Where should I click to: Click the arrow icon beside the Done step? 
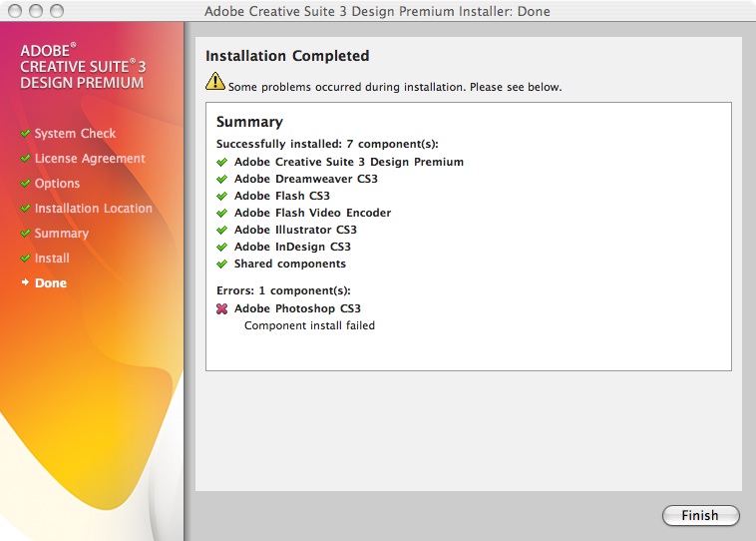[25, 282]
